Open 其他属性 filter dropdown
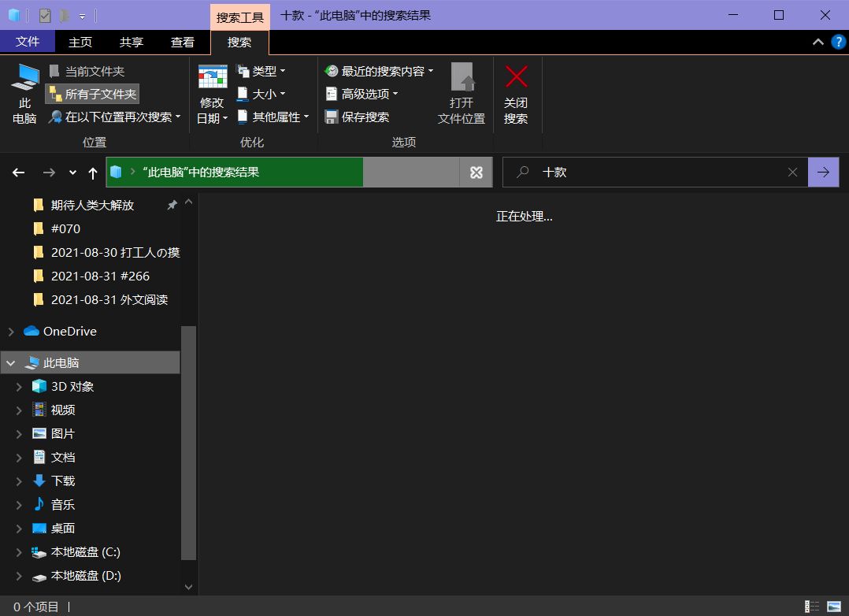This screenshot has height=616, width=849. click(x=272, y=117)
